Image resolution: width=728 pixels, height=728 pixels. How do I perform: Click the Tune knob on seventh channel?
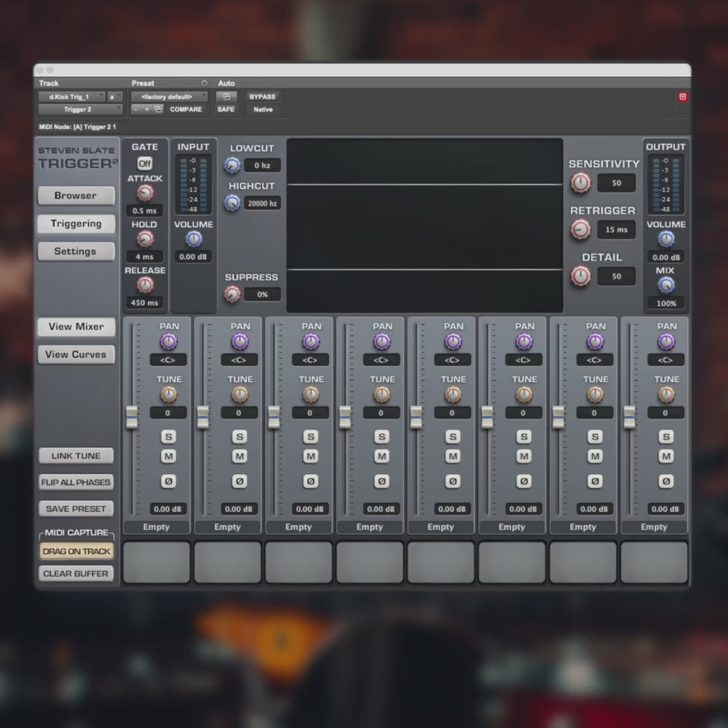coord(595,395)
